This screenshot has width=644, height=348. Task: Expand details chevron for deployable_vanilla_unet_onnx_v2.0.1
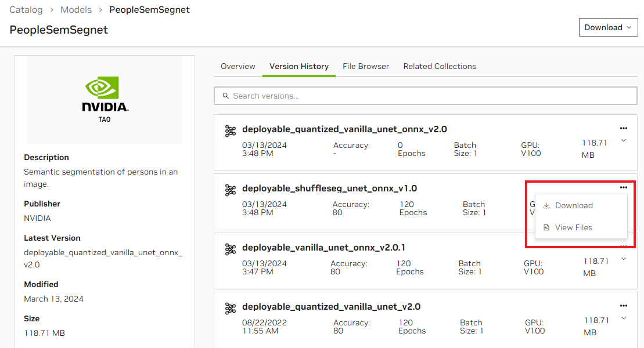tap(623, 259)
